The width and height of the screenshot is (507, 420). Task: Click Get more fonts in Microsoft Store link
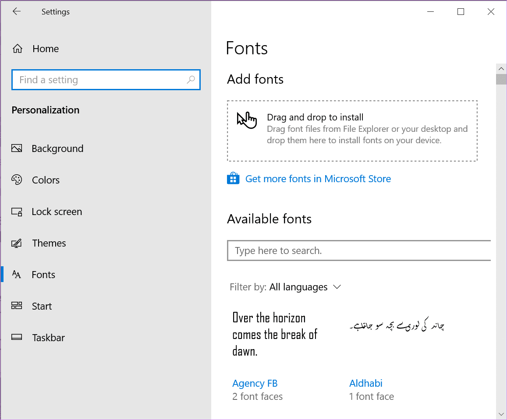(x=318, y=179)
